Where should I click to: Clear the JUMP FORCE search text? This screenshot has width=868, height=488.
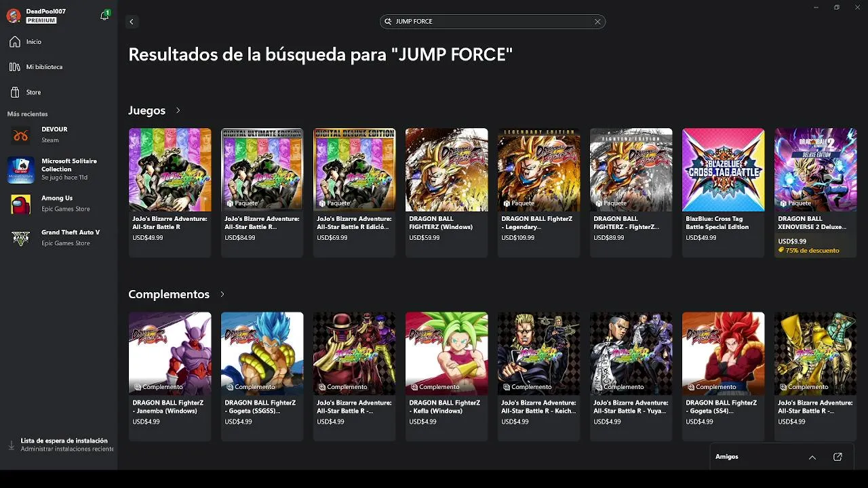point(597,22)
